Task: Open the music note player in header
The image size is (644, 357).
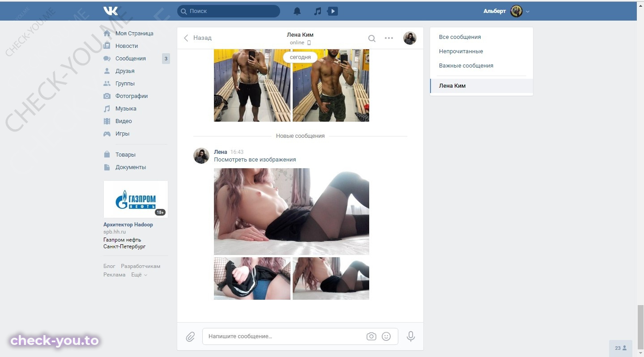Action: click(317, 11)
